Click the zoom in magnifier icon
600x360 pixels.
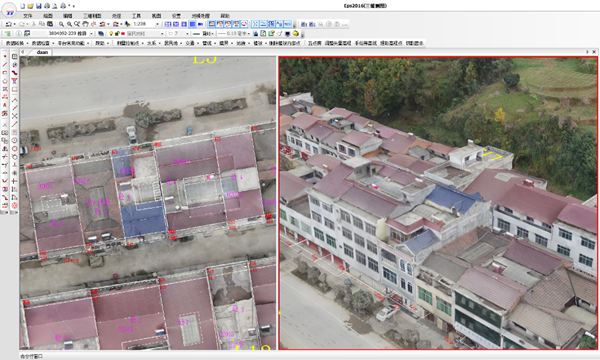(x=61, y=24)
